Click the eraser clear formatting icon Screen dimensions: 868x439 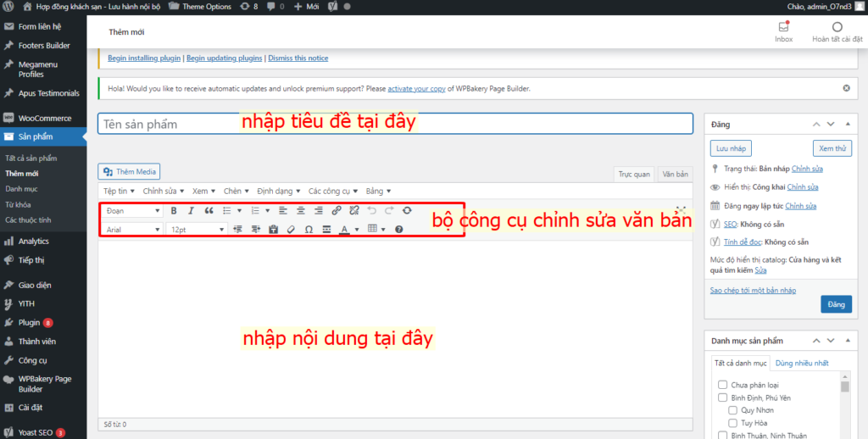click(x=291, y=229)
